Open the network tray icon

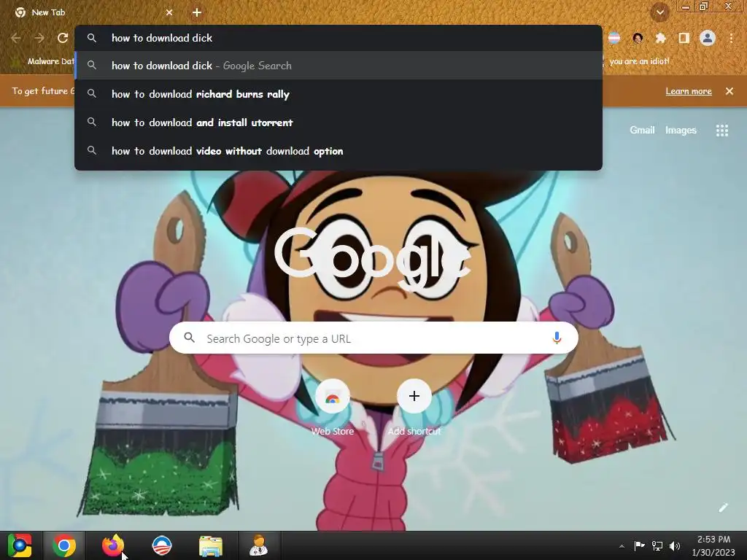(657, 545)
